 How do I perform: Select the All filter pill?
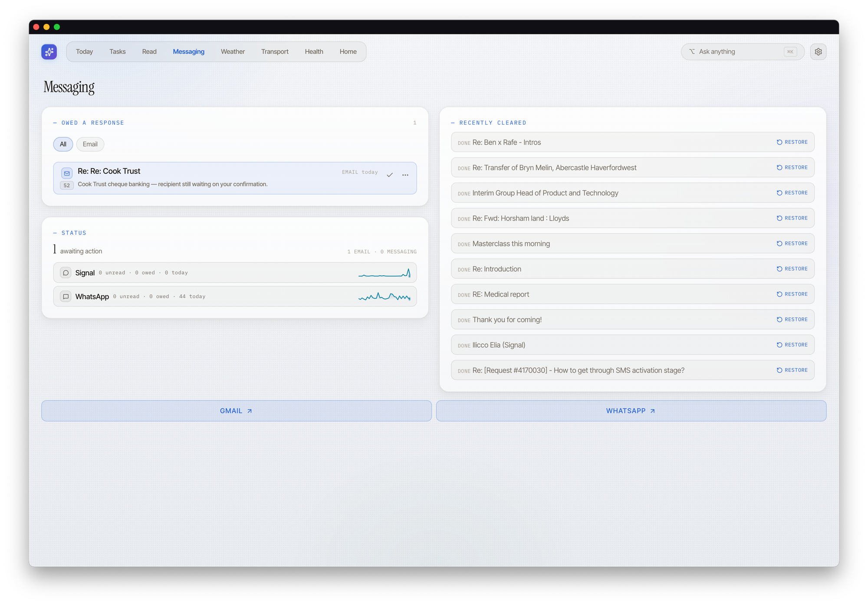[x=63, y=144]
